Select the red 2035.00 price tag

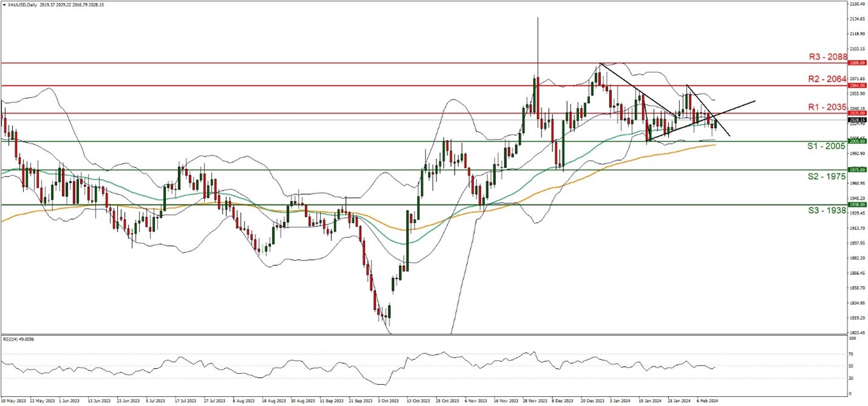(x=856, y=113)
